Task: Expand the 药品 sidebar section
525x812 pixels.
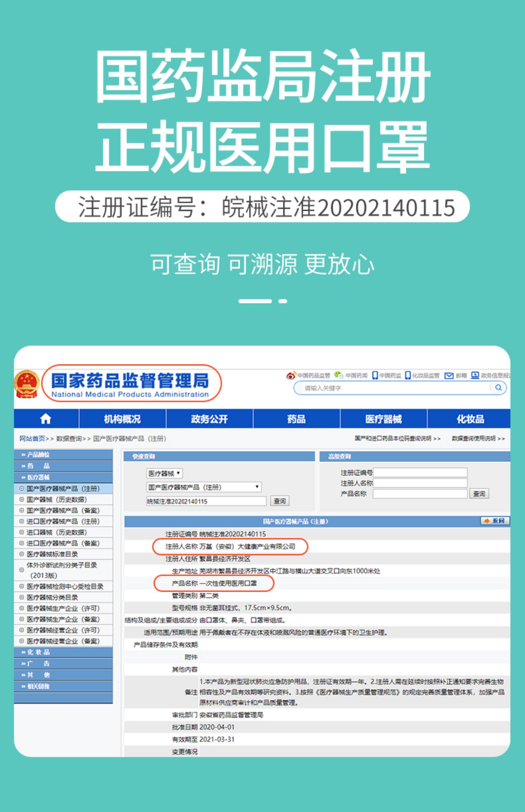Action: (x=63, y=466)
